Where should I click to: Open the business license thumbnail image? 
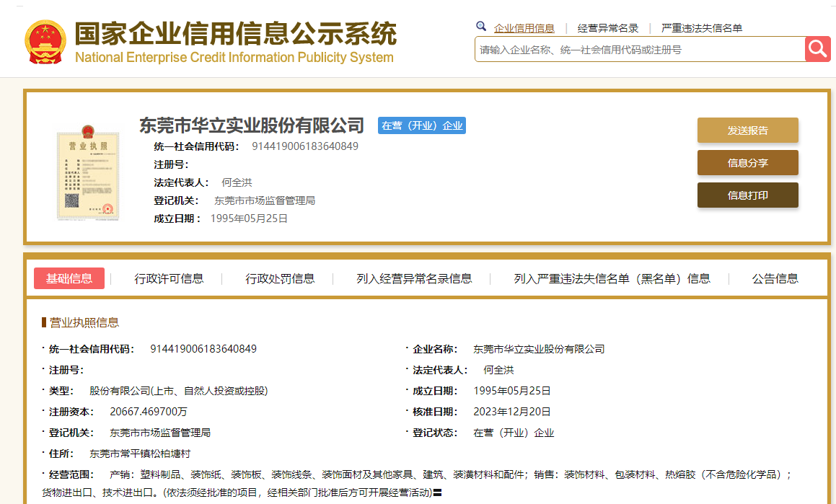click(x=88, y=172)
